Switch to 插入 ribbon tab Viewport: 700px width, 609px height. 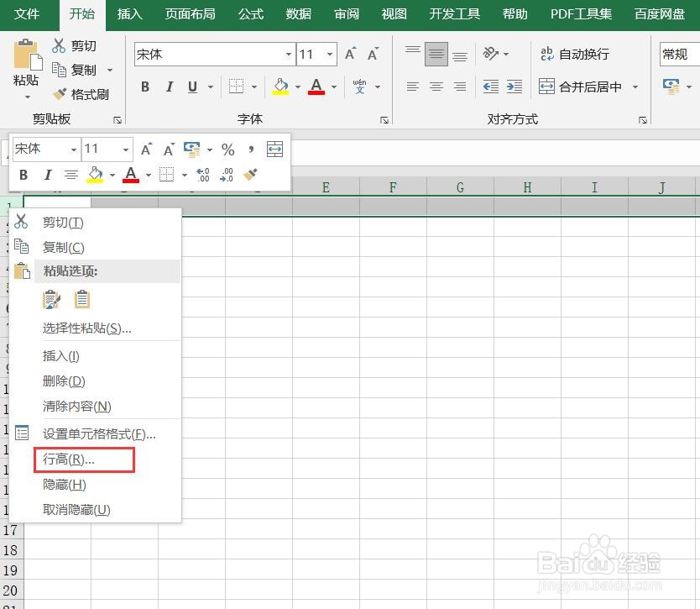[x=129, y=14]
